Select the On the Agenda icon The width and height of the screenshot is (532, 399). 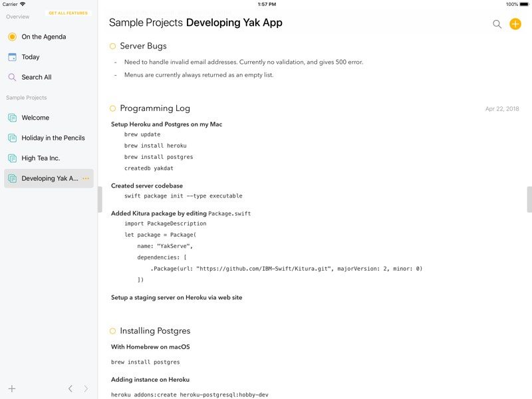click(x=12, y=37)
